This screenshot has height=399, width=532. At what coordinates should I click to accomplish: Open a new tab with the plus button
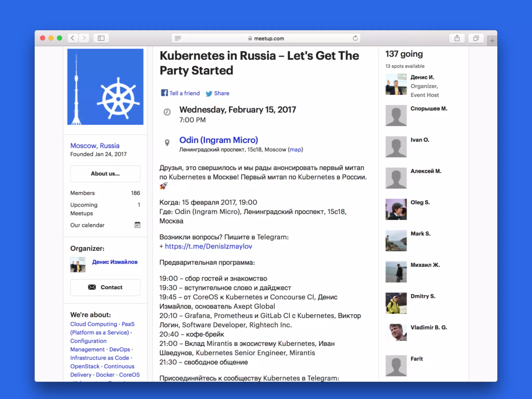click(492, 41)
